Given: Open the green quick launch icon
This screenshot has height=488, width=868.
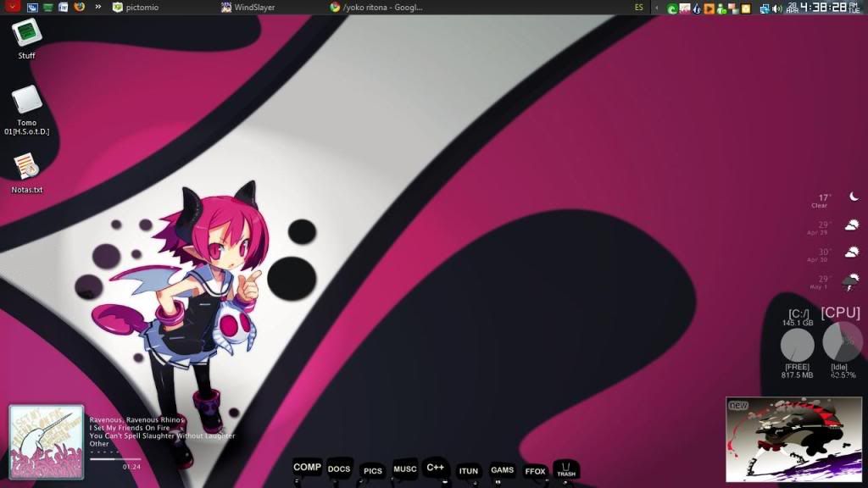Looking at the screenshot, I should [x=48, y=7].
